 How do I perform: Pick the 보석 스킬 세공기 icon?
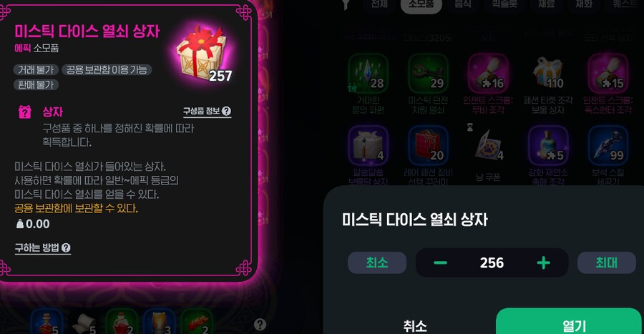click(x=608, y=146)
